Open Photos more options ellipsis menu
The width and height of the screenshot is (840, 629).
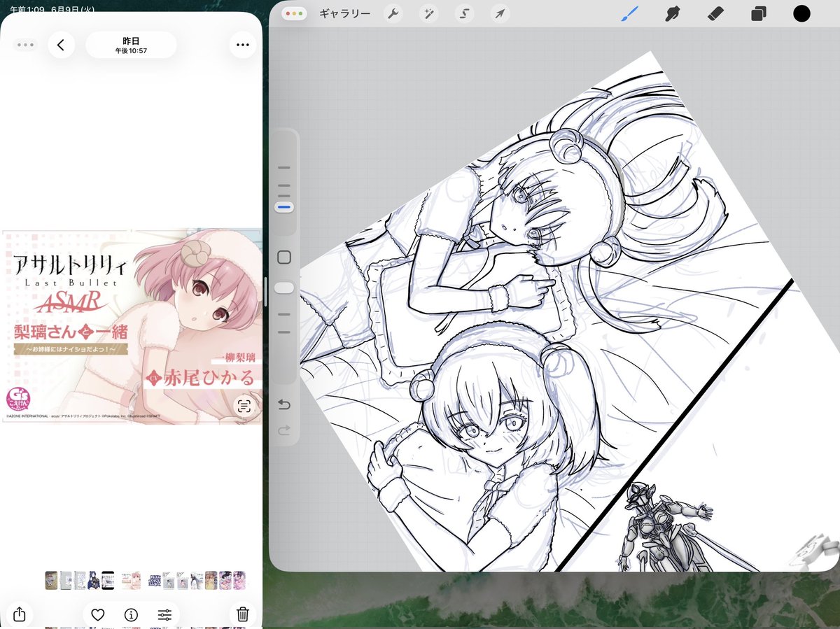[x=243, y=45]
